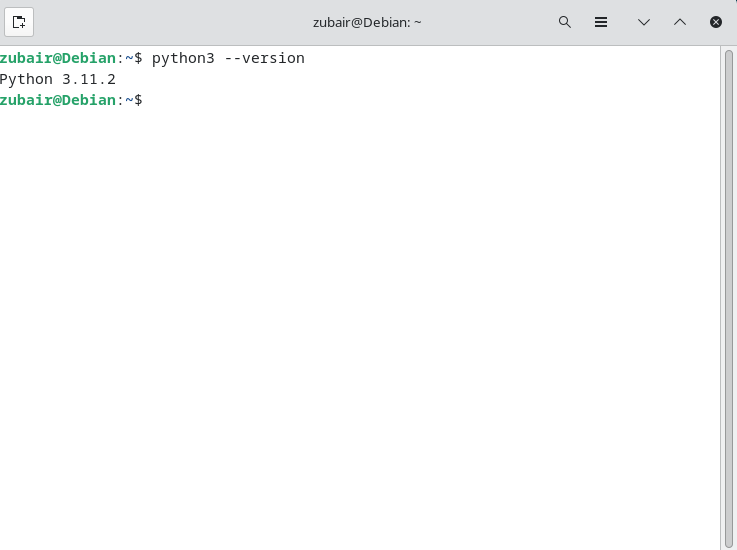Click the word Python in the output
This screenshot has height=550, width=737.
(26, 80)
